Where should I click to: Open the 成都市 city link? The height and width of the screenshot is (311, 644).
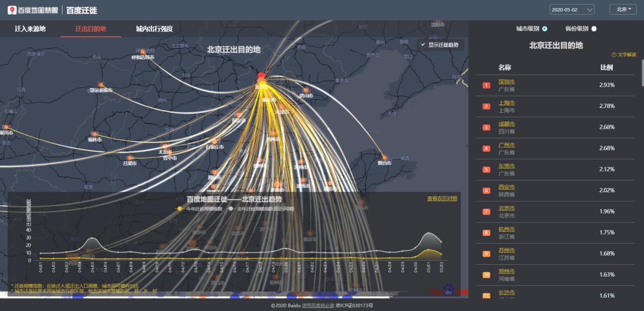[506, 124]
